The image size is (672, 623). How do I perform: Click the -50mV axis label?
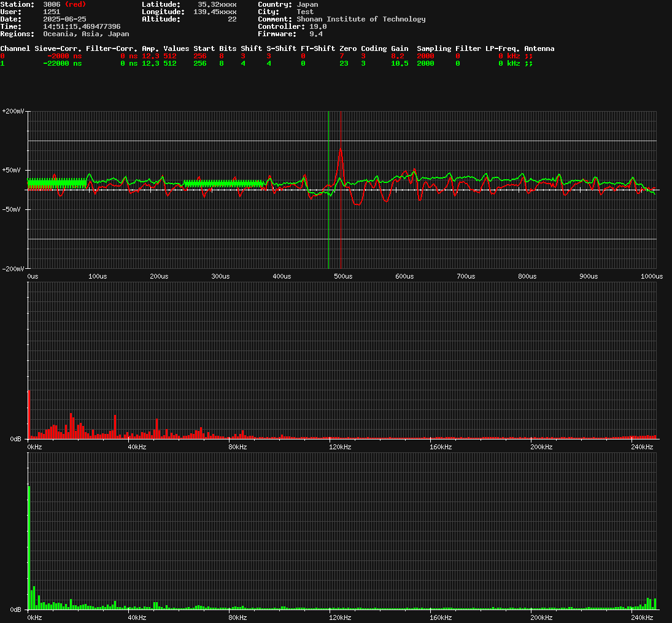11,209
